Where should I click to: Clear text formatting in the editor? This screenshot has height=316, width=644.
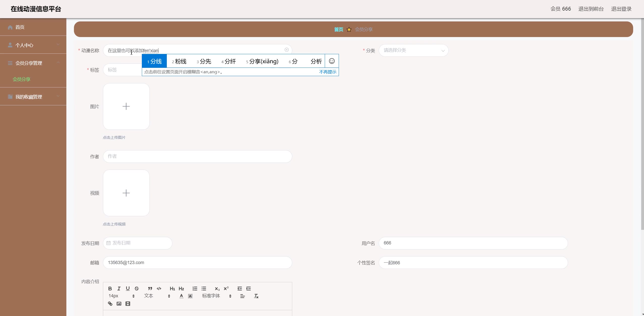point(256,296)
